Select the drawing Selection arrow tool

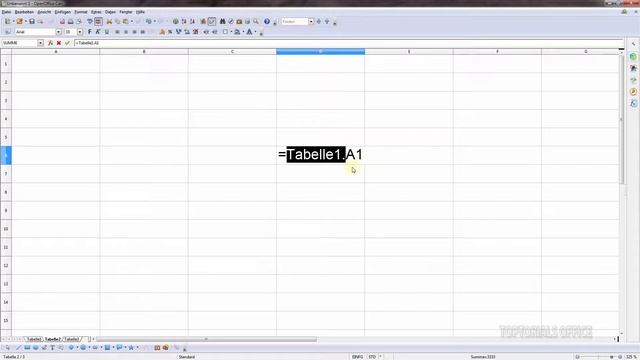tap(8, 348)
